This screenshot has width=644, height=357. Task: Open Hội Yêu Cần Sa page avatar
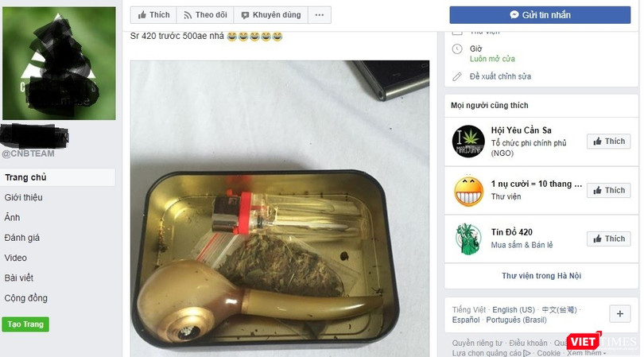[x=468, y=142]
